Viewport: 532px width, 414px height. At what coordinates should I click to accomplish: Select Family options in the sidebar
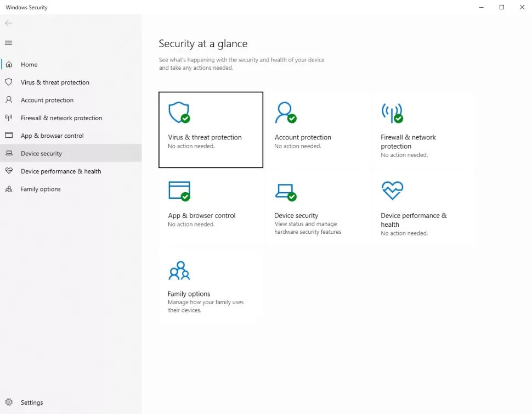click(x=71, y=189)
